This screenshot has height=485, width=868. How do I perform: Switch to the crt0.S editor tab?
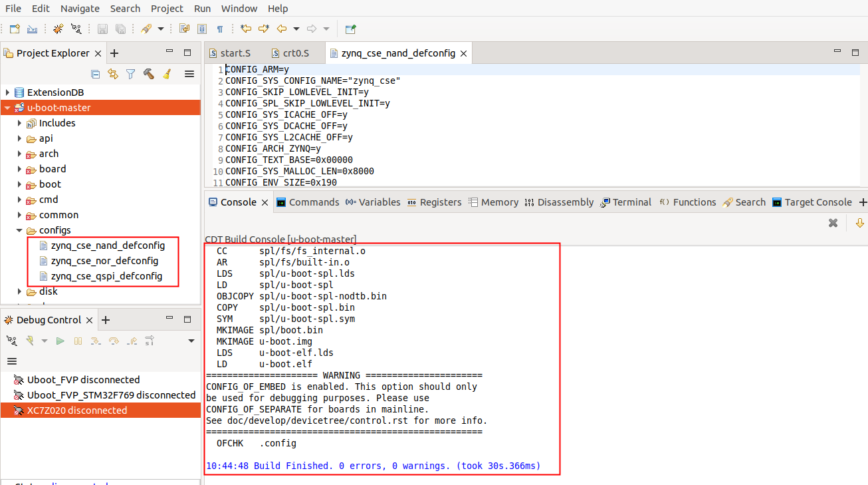(x=296, y=53)
